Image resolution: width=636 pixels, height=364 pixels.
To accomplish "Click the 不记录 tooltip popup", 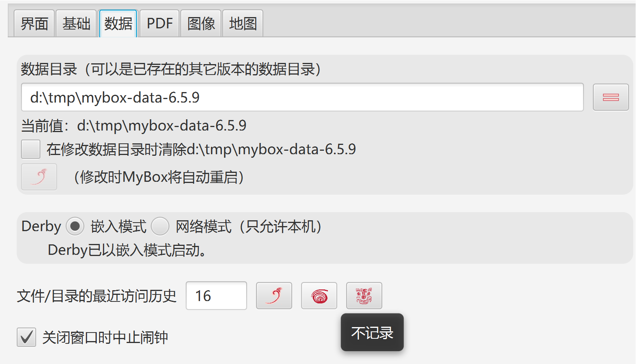I will pyautogui.click(x=372, y=333).
